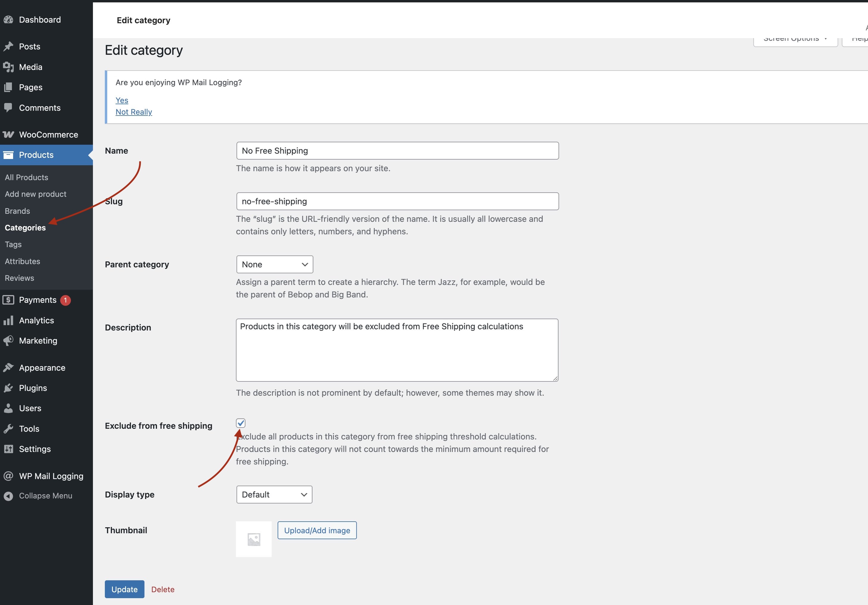Viewport: 868px width, 605px height.
Task: Open Media via its camera icon
Action: pos(8,67)
